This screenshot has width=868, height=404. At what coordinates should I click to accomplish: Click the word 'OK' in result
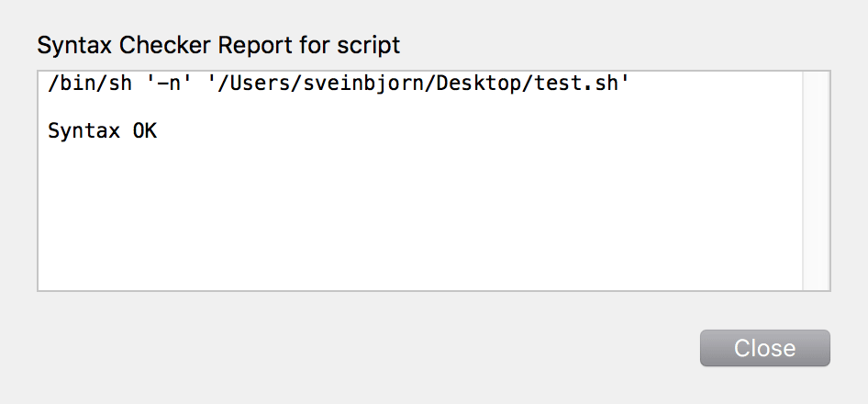pos(144,131)
